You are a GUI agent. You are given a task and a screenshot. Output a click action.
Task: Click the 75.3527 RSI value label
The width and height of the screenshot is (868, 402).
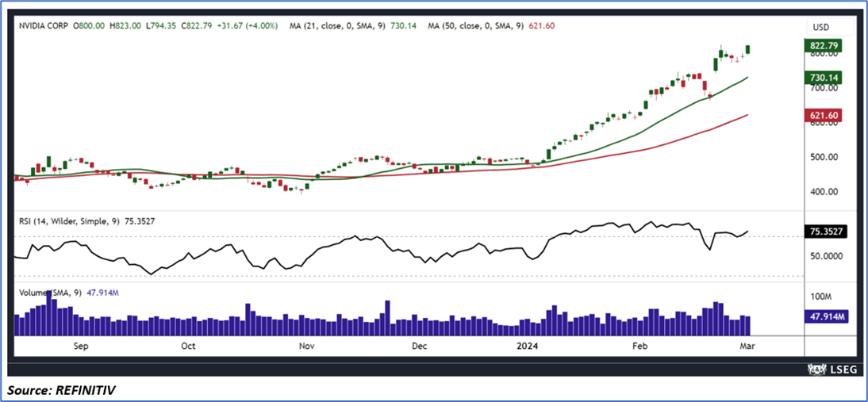click(825, 232)
